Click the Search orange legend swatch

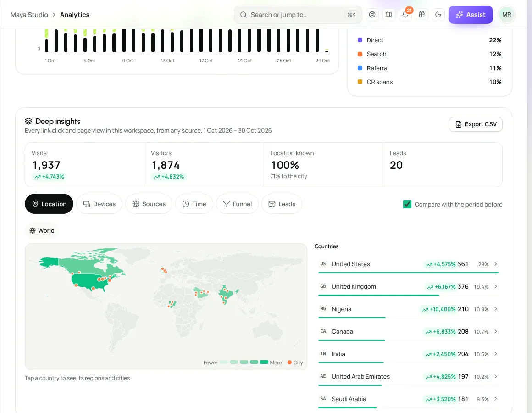360,54
